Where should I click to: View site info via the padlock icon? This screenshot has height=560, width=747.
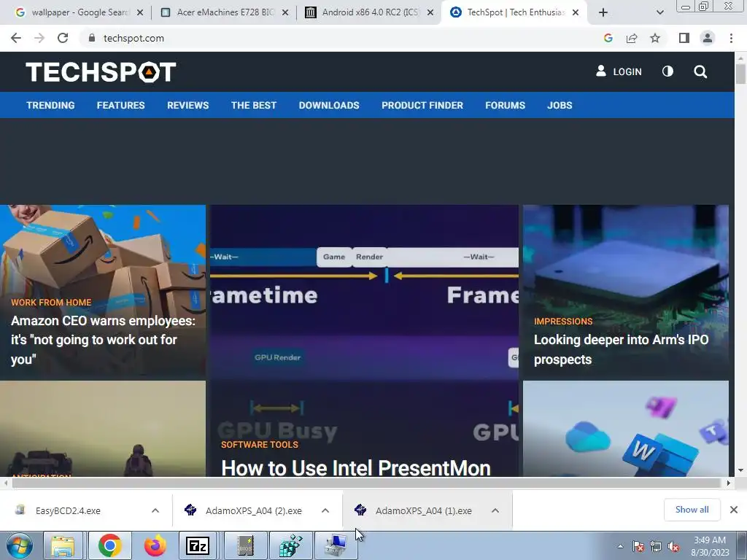pyautogui.click(x=92, y=38)
